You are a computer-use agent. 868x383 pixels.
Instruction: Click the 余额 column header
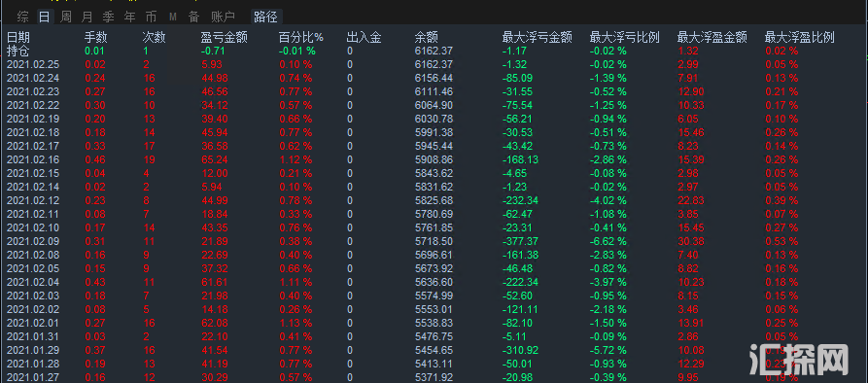click(427, 38)
